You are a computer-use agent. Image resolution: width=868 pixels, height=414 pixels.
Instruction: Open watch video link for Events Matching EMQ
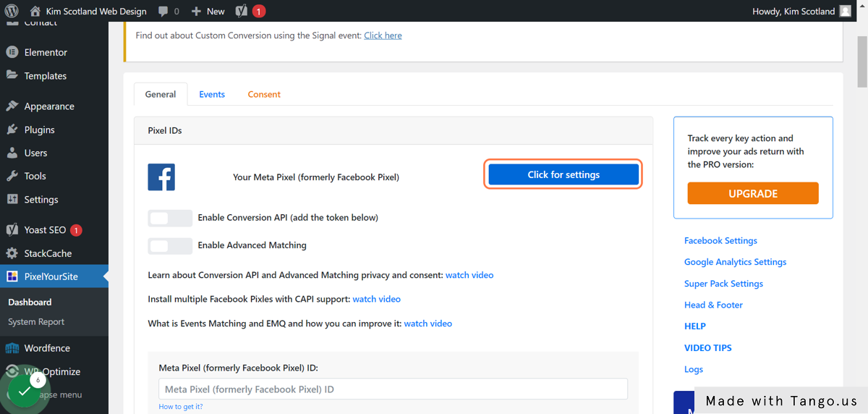point(427,324)
